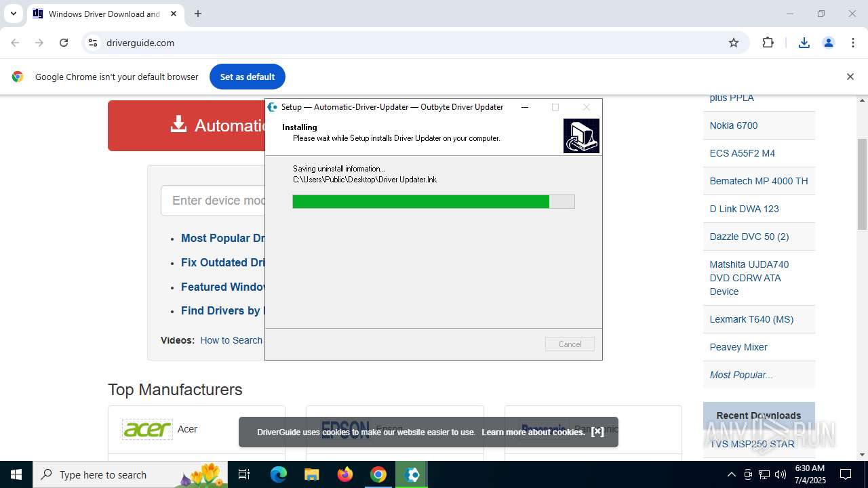Image resolution: width=868 pixels, height=488 pixels.
Task: Click the installation progress bar
Action: point(433,201)
